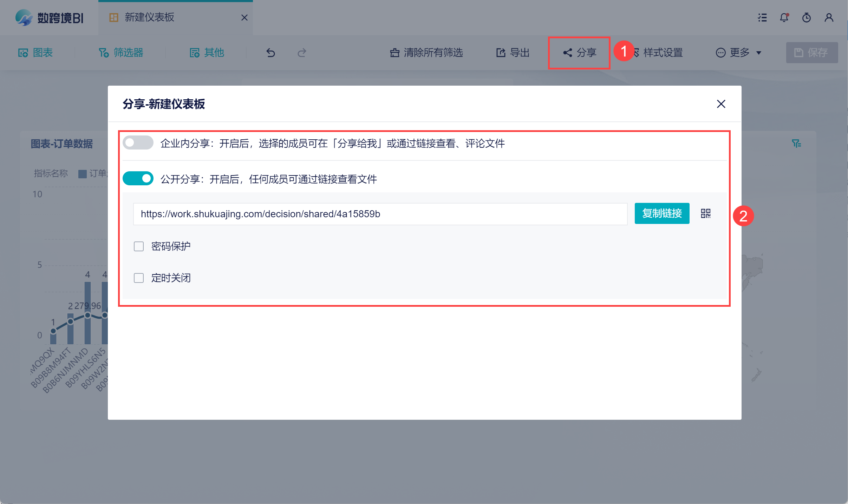Open the 筛选器 toolbar menu
848x504 pixels.
click(x=121, y=53)
